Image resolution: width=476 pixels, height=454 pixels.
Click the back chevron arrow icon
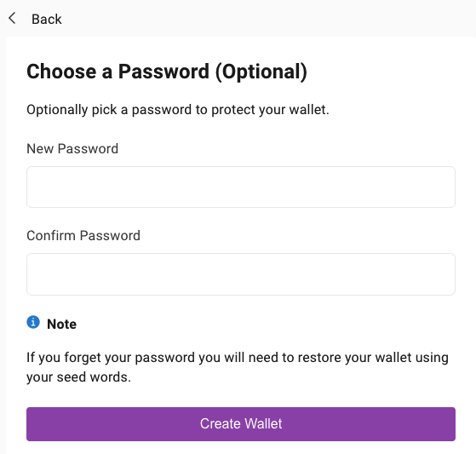[x=12, y=18]
